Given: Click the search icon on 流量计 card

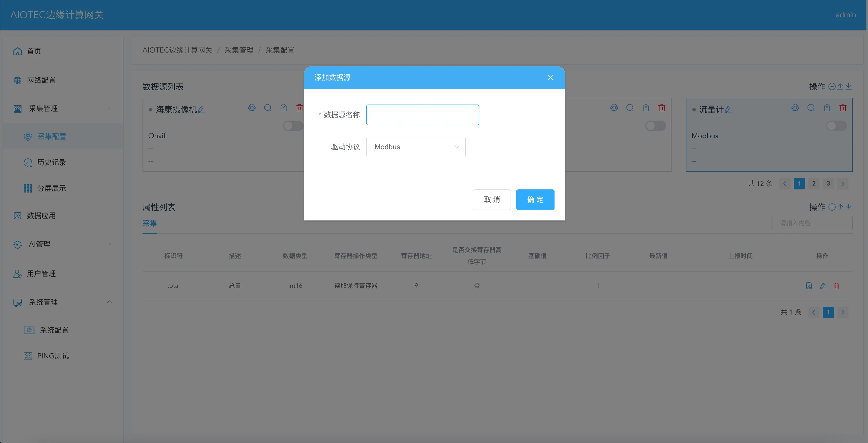Looking at the screenshot, I should point(811,108).
